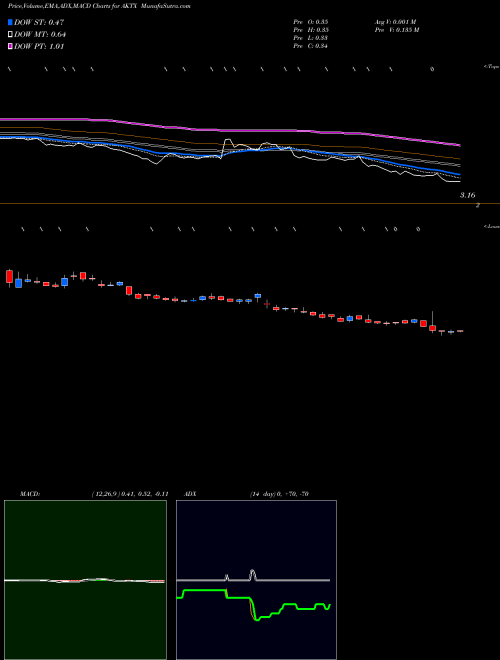Select the 'DOW ST: 0.47' legend text
The height and width of the screenshot is (660, 500).
click(x=39, y=22)
